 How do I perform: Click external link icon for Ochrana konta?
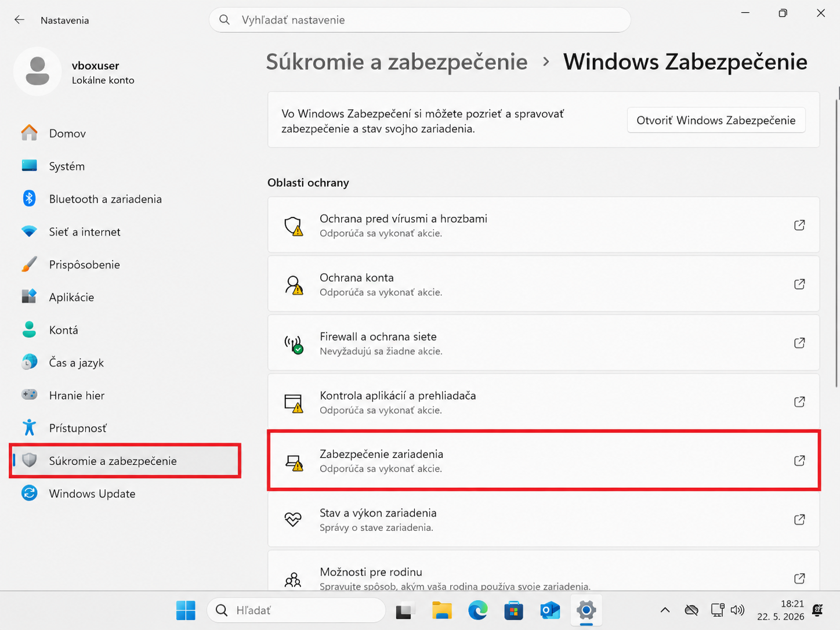[799, 284]
